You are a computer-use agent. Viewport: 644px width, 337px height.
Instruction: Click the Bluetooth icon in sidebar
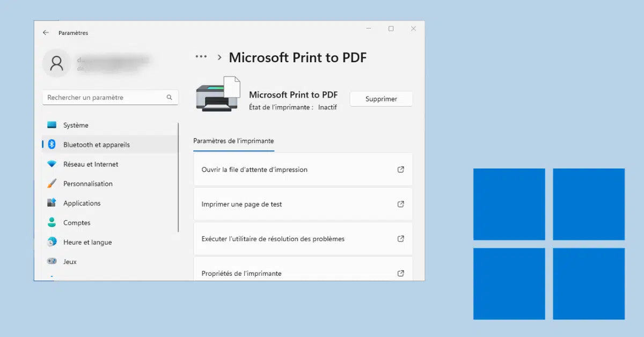click(x=52, y=144)
